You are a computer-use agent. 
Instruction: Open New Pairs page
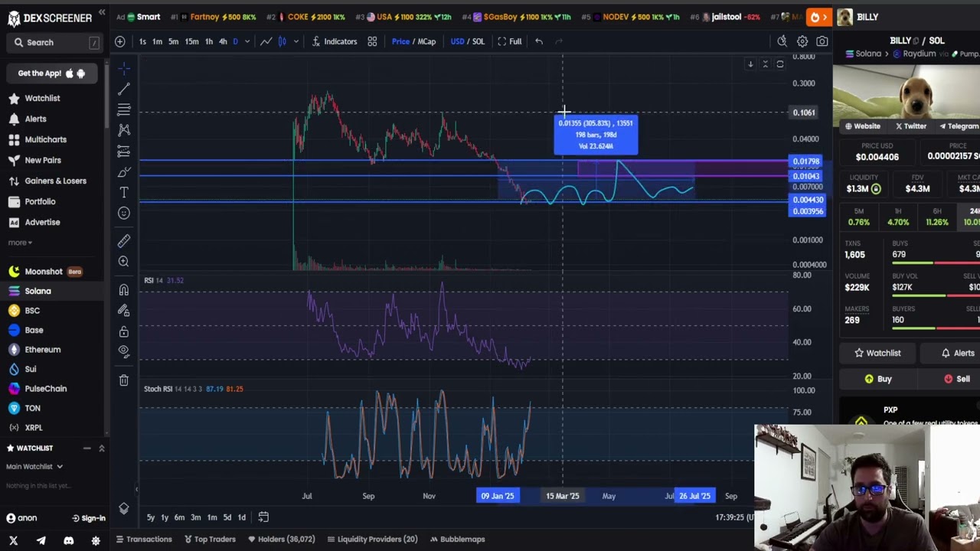click(x=43, y=160)
